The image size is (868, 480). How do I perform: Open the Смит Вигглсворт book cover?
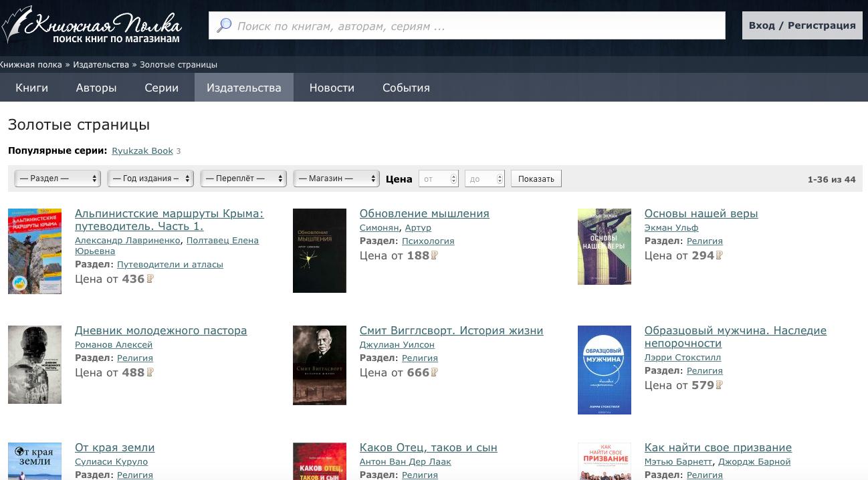pyautogui.click(x=319, y=365)
